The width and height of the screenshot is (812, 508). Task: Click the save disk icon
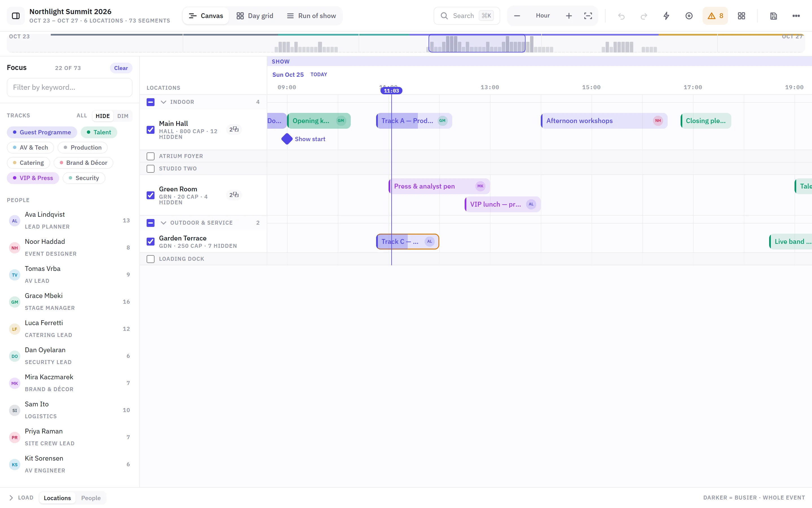tap(773, 16)
